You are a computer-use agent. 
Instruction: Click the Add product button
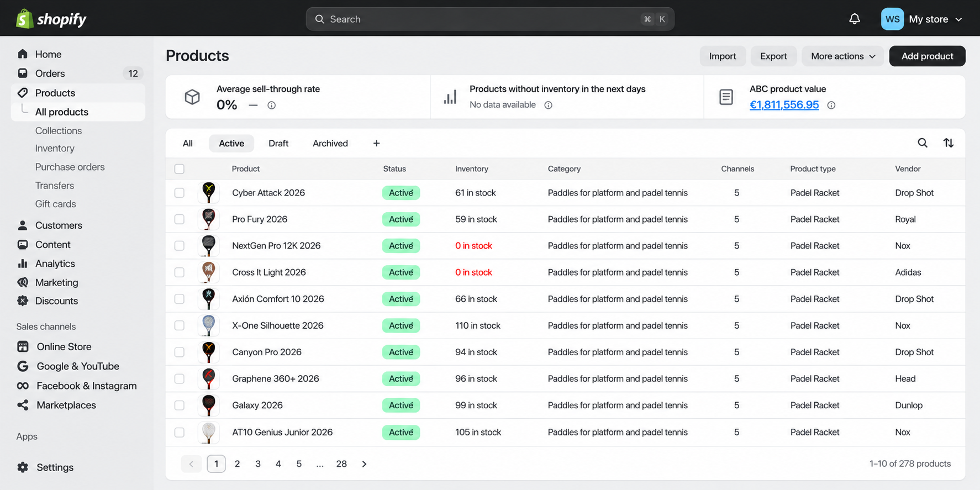tap(928, 56)
